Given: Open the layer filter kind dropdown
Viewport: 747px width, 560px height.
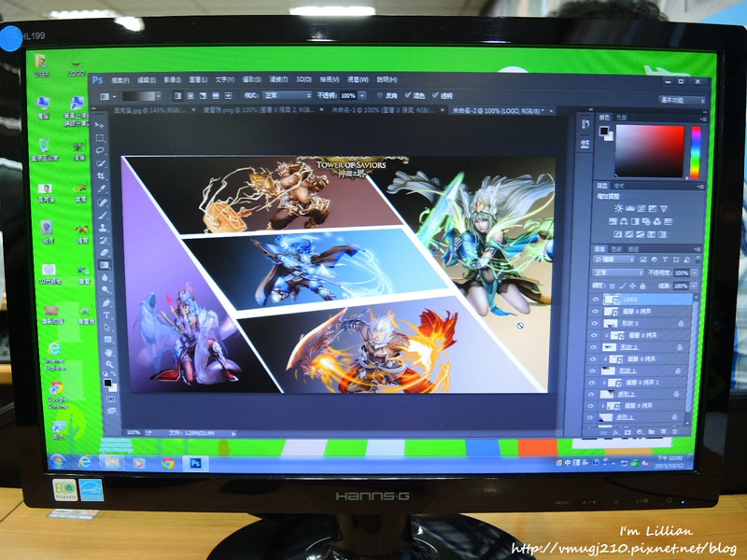Looking at the screenshot, I should click(613, 260).
